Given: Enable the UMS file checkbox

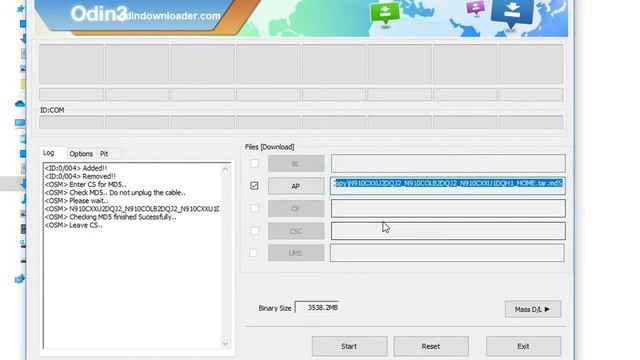Looking at the screenshot, I should [253, 253].
